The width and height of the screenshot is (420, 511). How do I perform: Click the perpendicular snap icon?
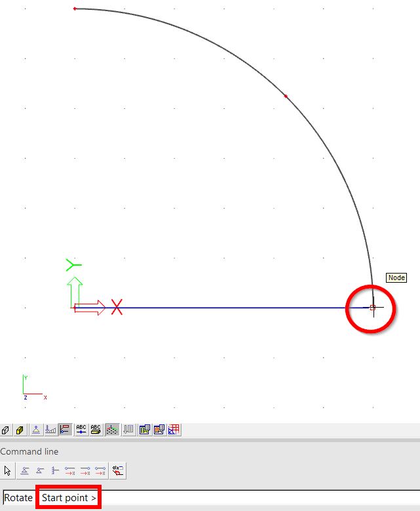tap(55, 470)
